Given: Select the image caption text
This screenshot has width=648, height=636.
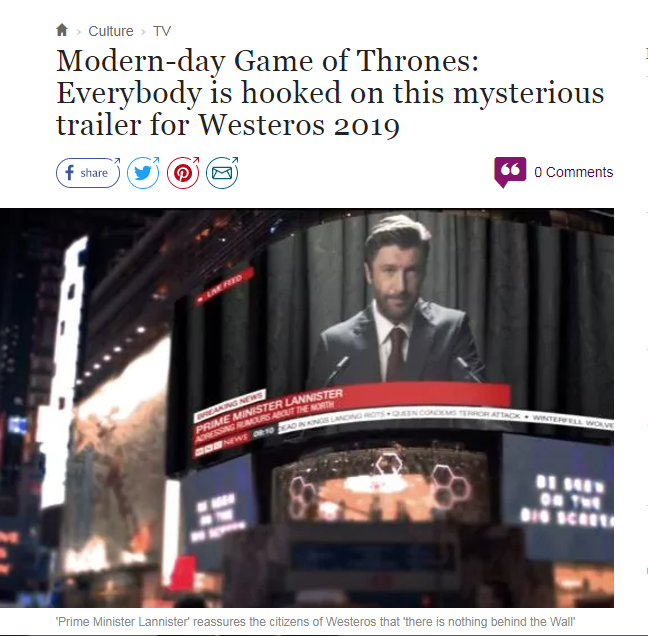Looking at the screenshot, I should [x=315, y=622].
